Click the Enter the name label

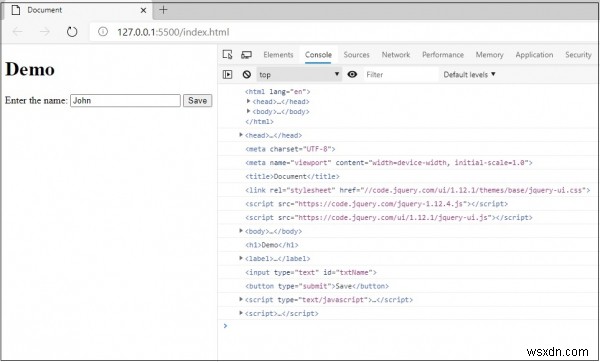(x=36, y=101)
